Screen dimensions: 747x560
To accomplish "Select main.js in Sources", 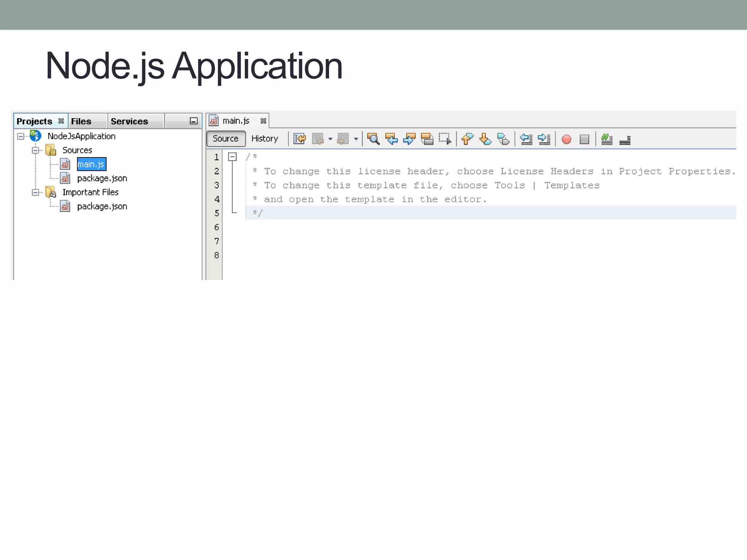I will pyautogui.click(x=92, y=164).
